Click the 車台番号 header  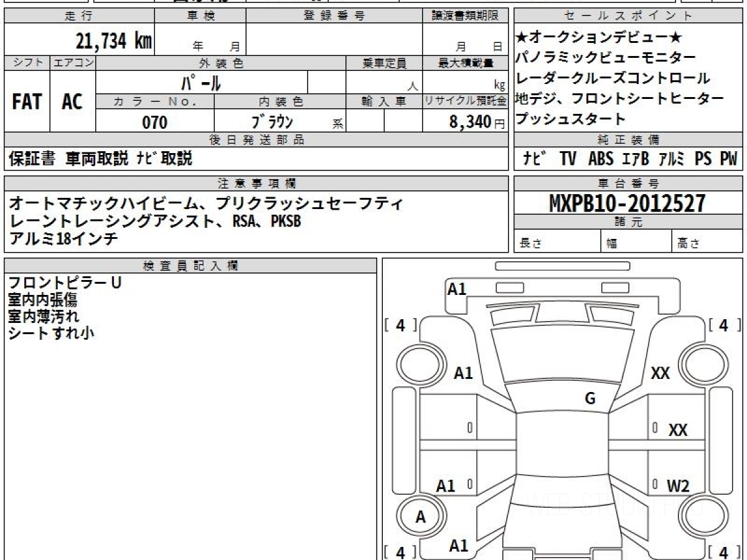coord(629,184)
